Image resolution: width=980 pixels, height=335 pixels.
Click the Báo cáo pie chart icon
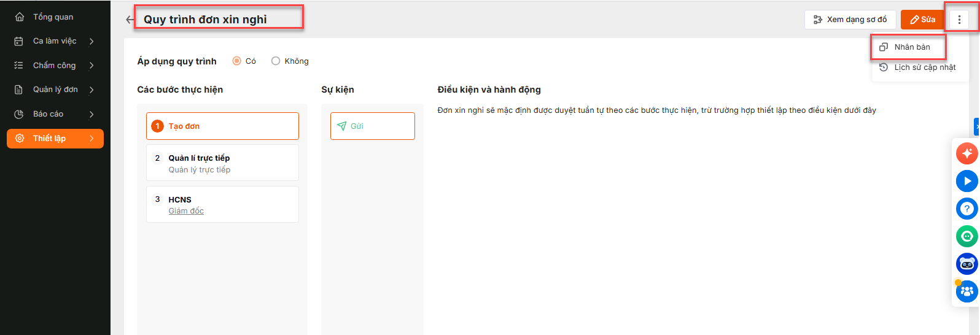(x=19, y=114)
